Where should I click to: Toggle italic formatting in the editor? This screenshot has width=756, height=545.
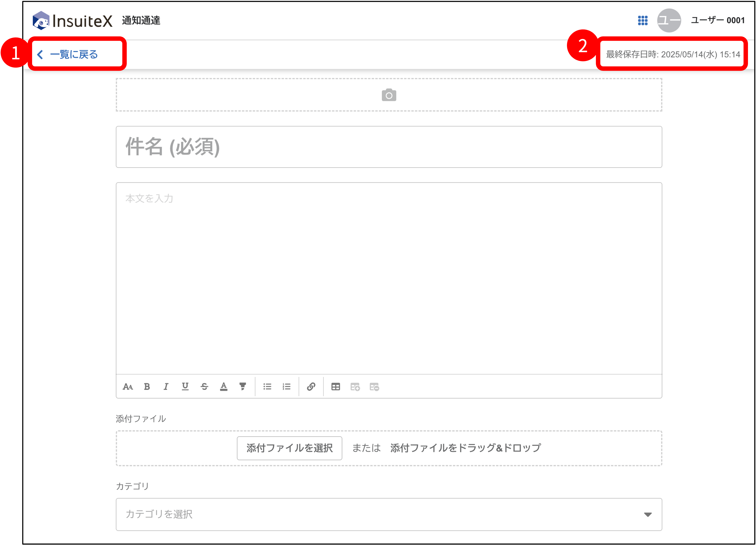click(x=166, y=387)
